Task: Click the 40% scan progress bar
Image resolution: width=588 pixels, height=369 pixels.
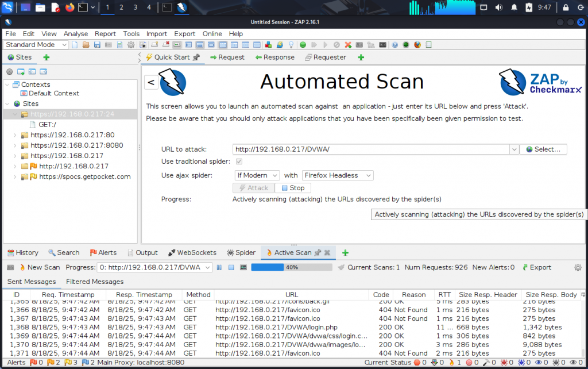Action: [291, 267]
